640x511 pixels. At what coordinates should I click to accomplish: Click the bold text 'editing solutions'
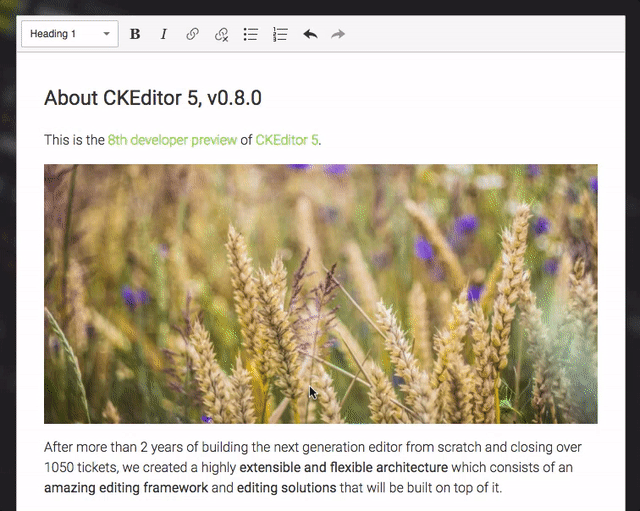(287, 488)
